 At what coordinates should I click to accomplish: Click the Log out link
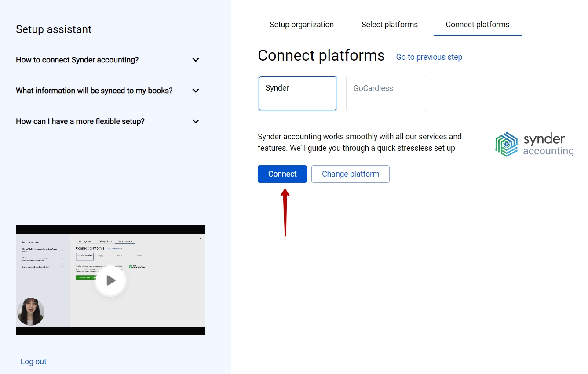(x=33, y=362)
